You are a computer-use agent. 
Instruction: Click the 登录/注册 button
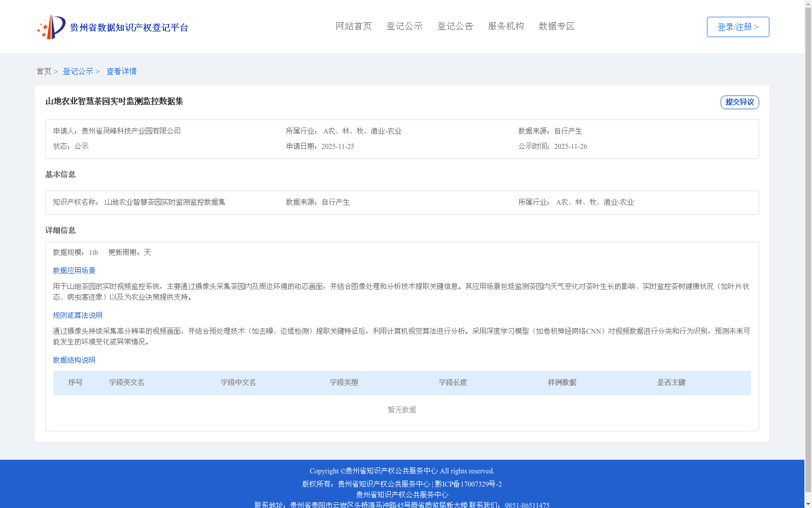(738, 27)
